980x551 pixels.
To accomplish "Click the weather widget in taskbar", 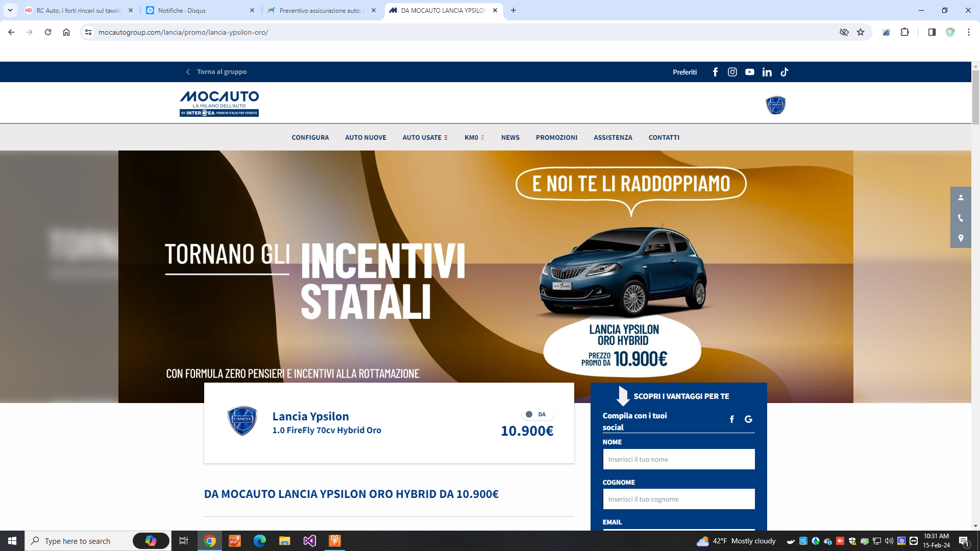I will (736, 541).
